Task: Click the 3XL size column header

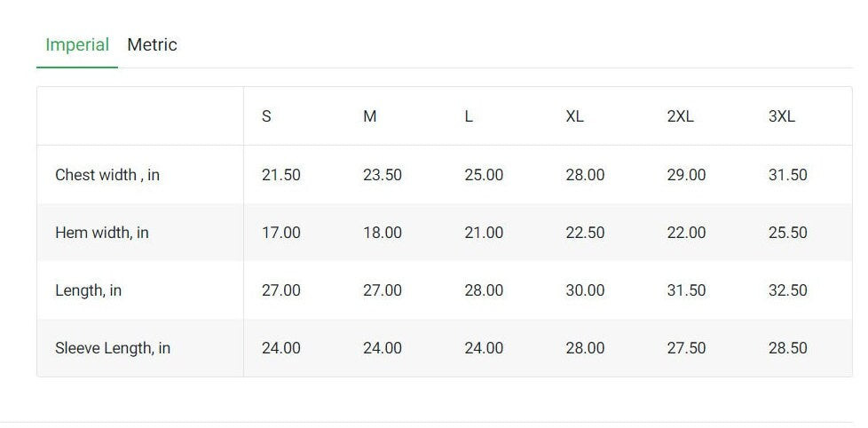Action: click(782, 116)
